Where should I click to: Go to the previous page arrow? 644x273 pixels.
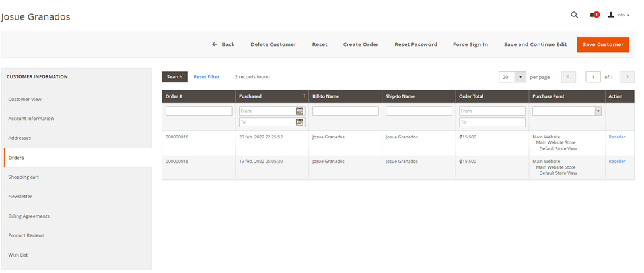569,77
